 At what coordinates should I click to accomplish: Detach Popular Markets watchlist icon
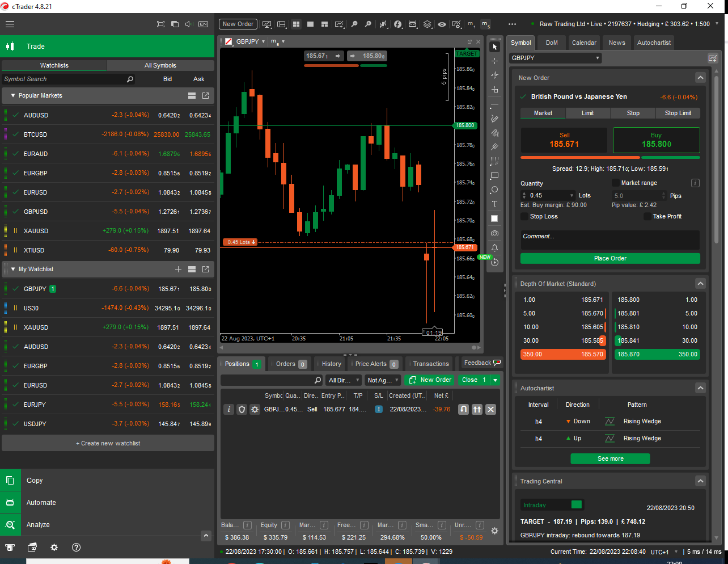(x=205, y=95)
